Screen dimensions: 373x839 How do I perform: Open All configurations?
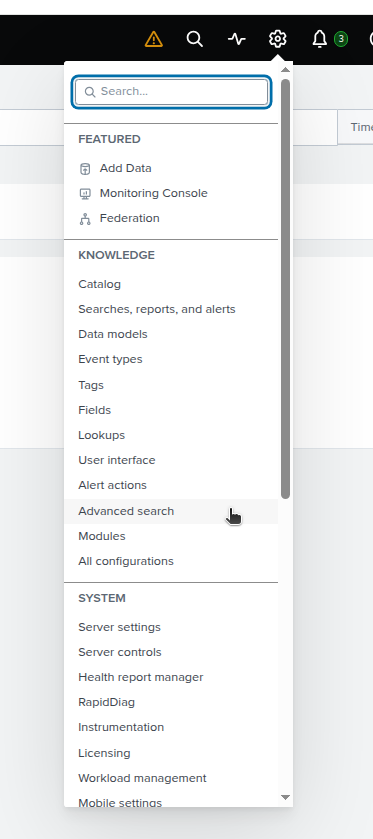(126, 561)
